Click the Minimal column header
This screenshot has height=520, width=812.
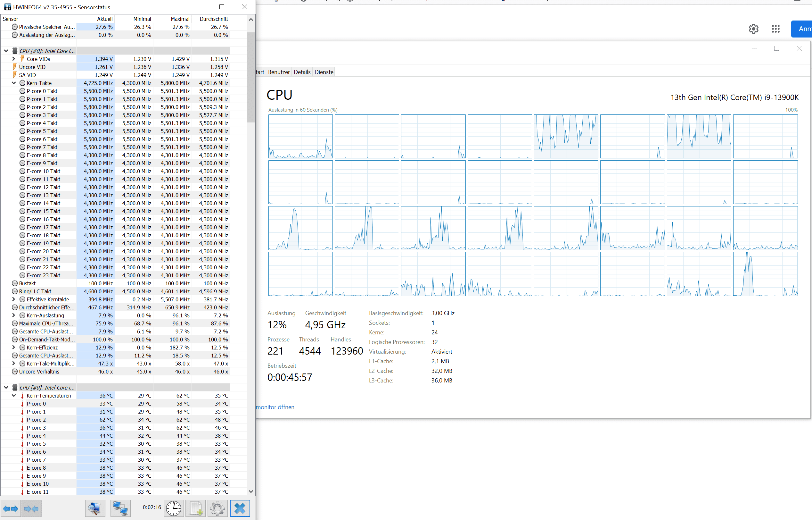coord(134,19)
